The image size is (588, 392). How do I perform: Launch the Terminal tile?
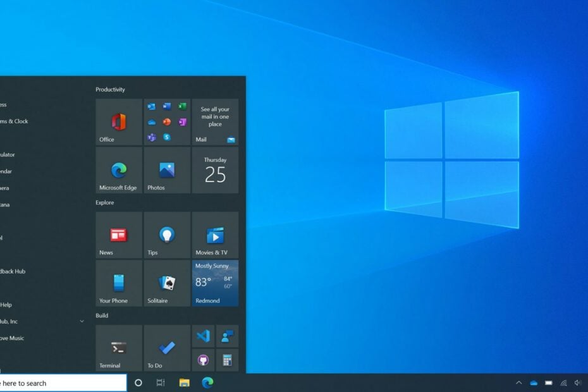click(118, 348)
